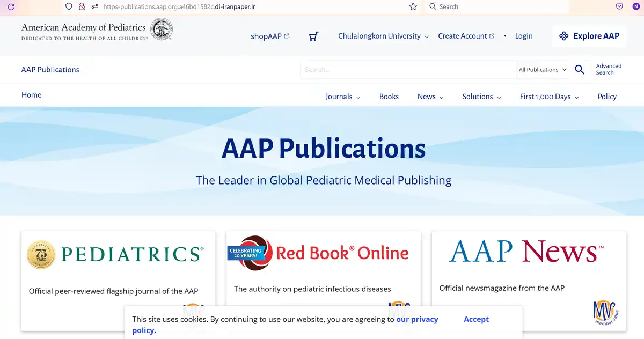Open the Create Account link
This screenshot has width=644, height=339.
[x=466, y=36]
